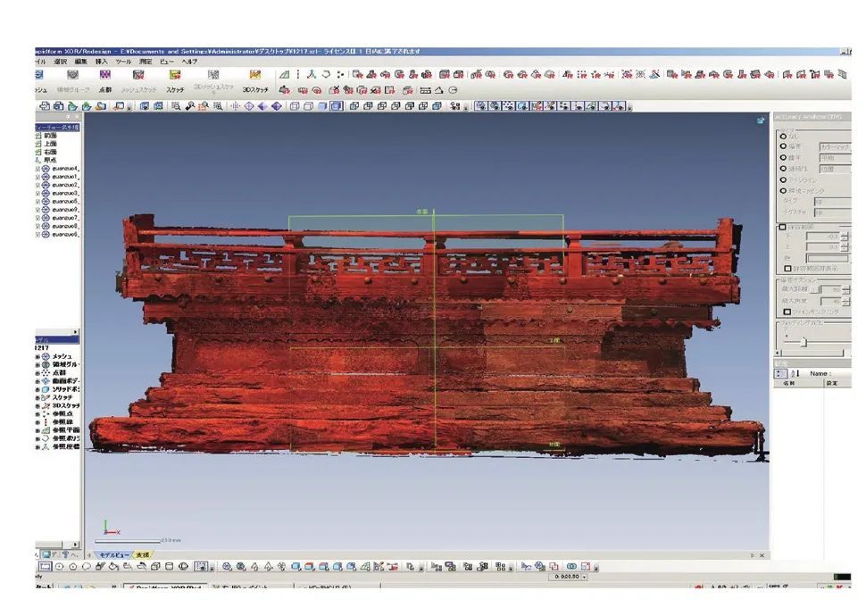Enable the フォンシェーディング checkbox
The height and width of the screenshot is (616, 866).
[x=787, y=312]
